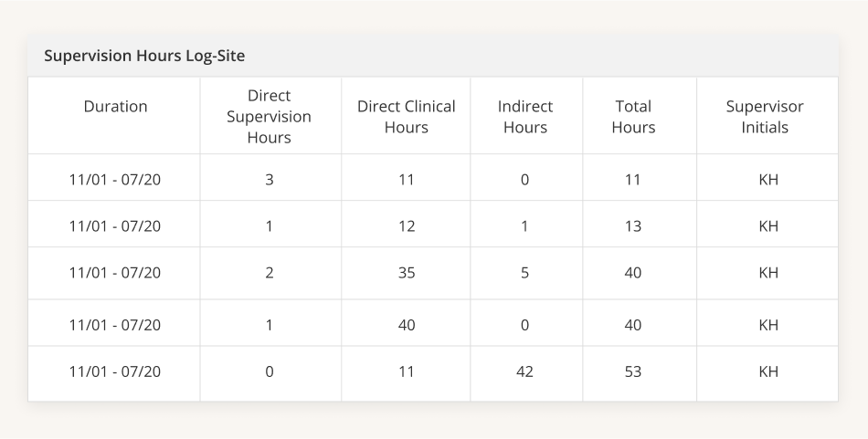Click indirect hours value 5
Screen dimensions: 868x439
pyautogui.click(x=524, y=273)
